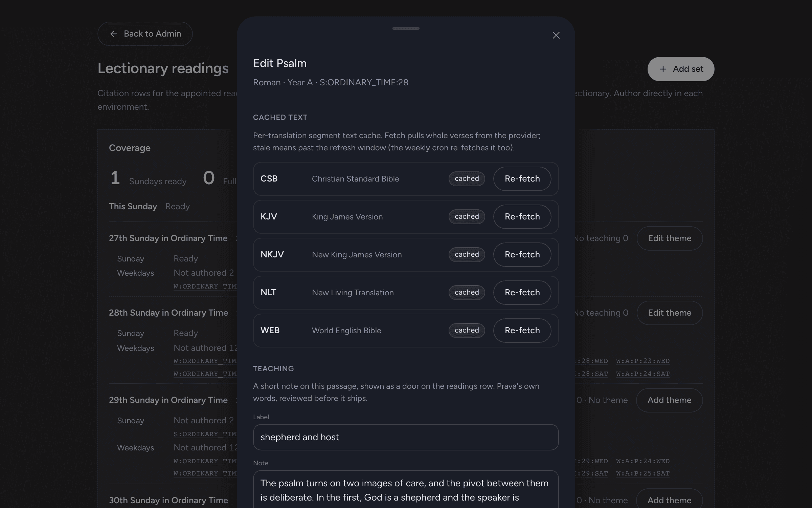Click the Lectionary readings page heading
The image size is (812, 508).
coord(163,68)
